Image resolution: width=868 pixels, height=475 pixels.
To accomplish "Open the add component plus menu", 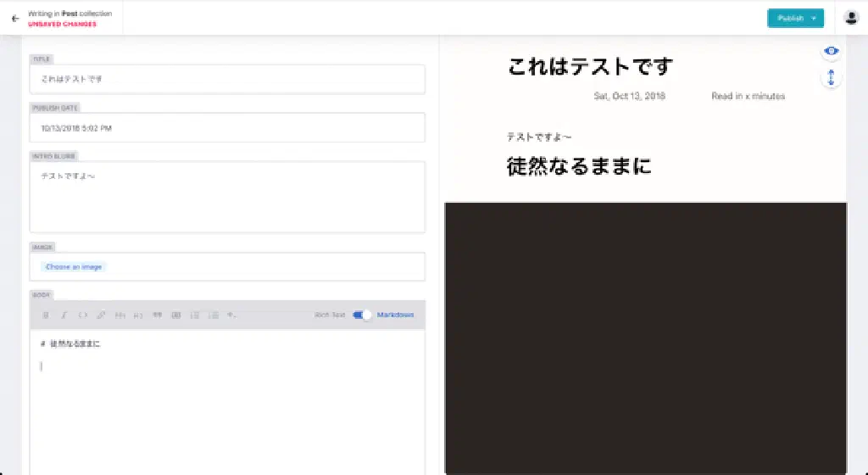I will (x=232, y=316).
